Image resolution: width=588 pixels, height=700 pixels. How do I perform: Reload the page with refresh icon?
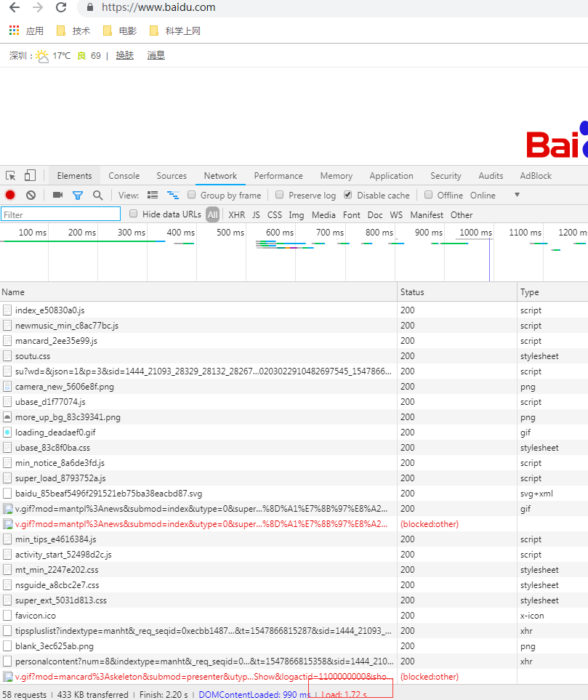61,7
